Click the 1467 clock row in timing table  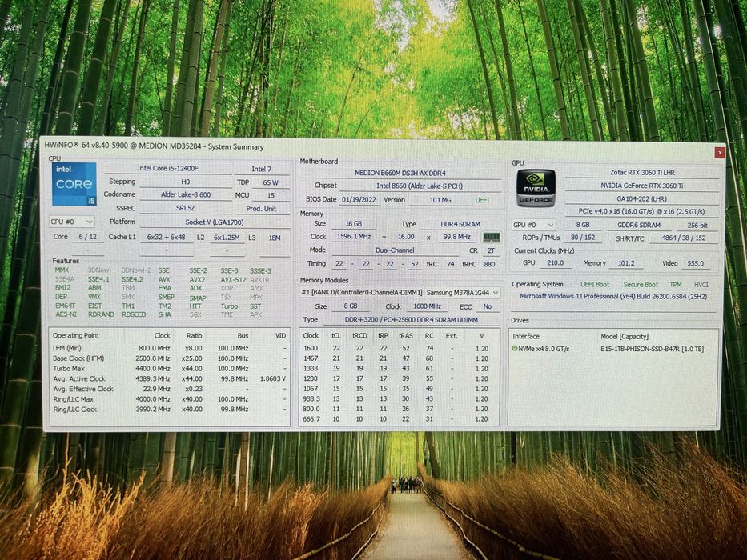point(400,358)
